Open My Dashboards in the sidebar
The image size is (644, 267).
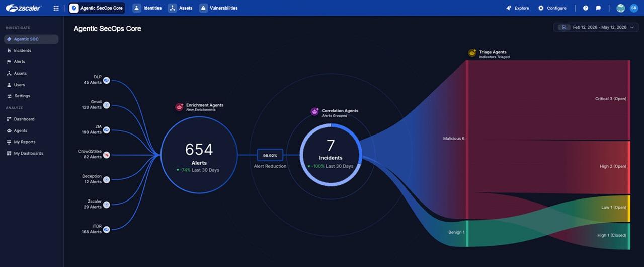tap(31, 154)
